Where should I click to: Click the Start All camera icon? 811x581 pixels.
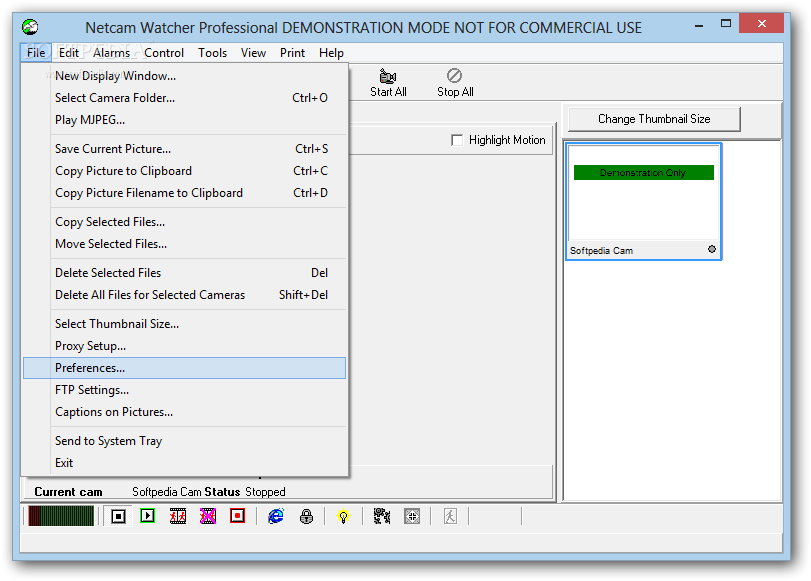pyautogui.click(x=388, y=76)
